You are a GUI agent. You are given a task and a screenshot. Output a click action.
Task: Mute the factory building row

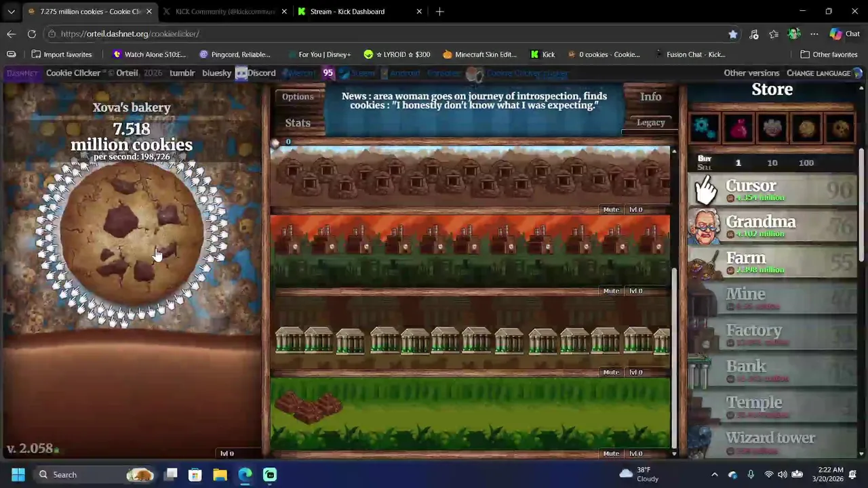tap(611, 291)
